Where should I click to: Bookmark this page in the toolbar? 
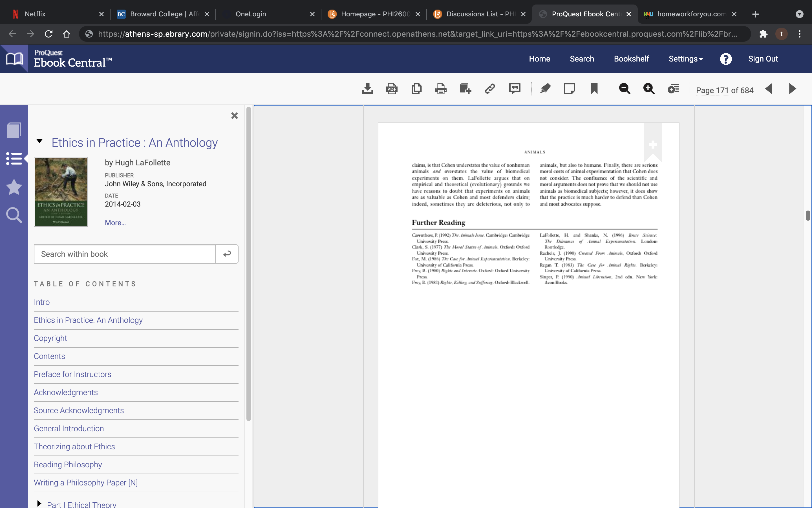(594, 89)
